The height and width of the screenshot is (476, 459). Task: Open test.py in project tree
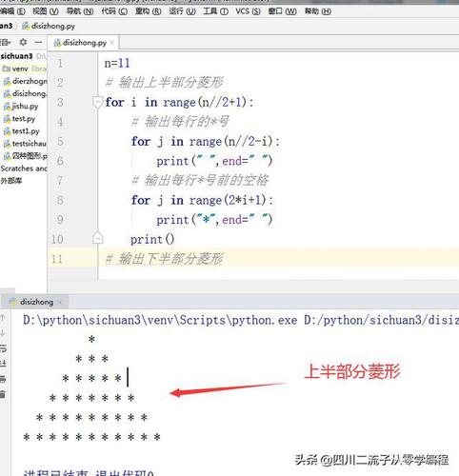[19, 119]
